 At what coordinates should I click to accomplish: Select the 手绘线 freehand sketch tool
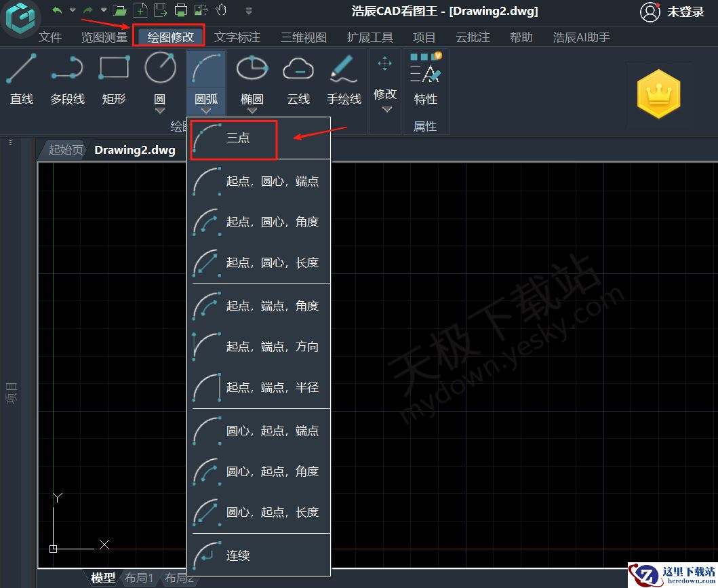(344, 79)
